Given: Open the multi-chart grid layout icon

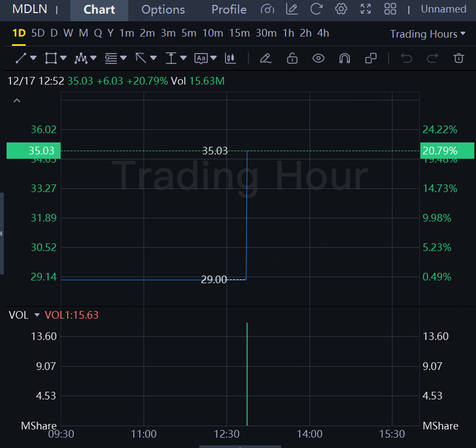Looking at the screenshot, I should pos(390,9).
